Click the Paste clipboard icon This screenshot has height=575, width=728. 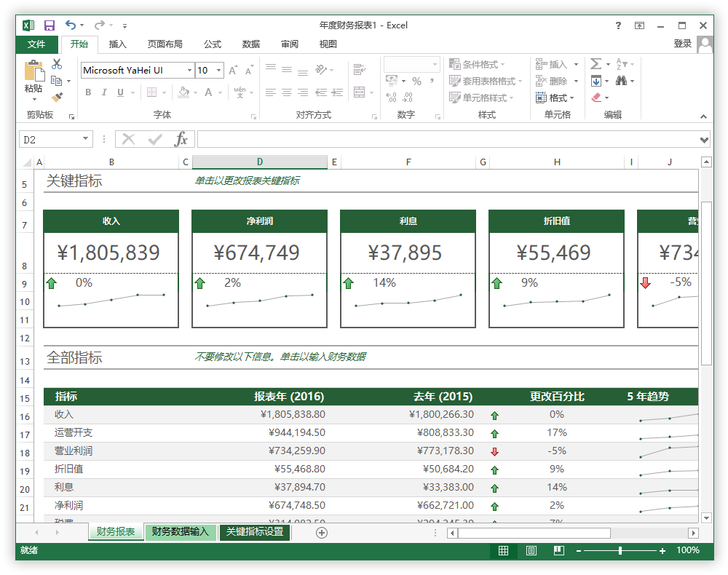pos(34,71)
